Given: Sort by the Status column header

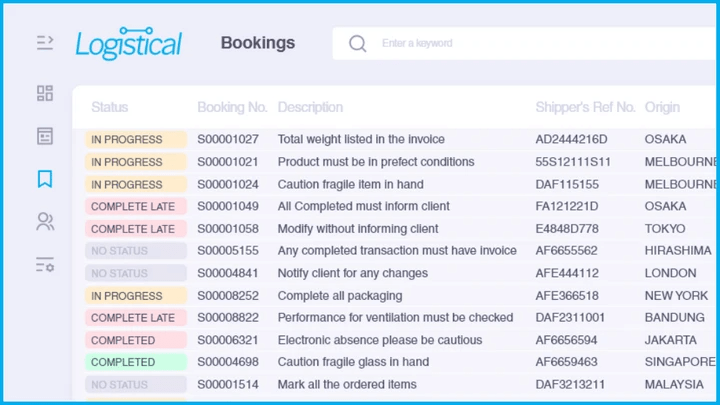Looking at the screenshot, I should (x=110, y=107).
